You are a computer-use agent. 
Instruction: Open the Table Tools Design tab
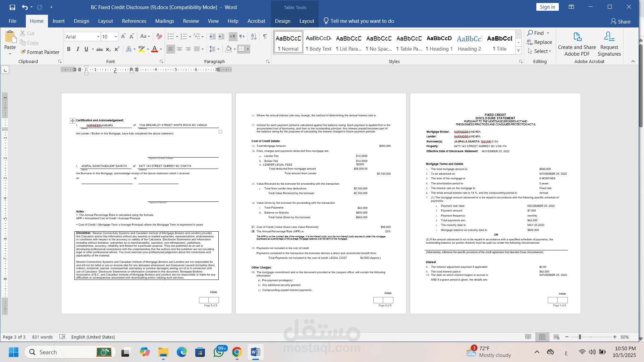[x=282, y=21]
